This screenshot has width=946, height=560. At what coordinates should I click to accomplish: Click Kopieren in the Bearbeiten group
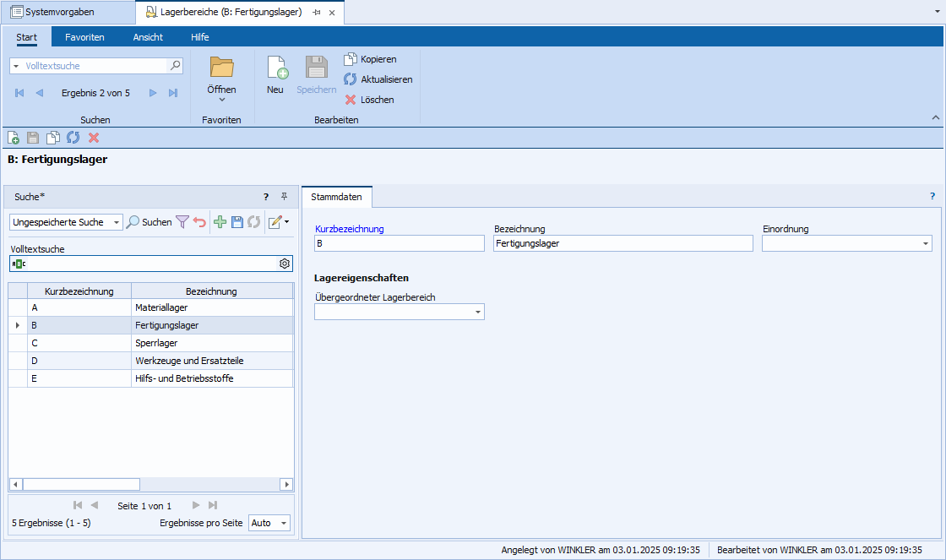point(370,59)
